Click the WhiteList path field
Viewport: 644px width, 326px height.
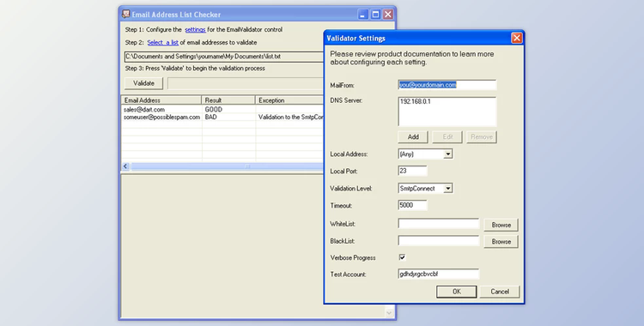tap(438, 224)
